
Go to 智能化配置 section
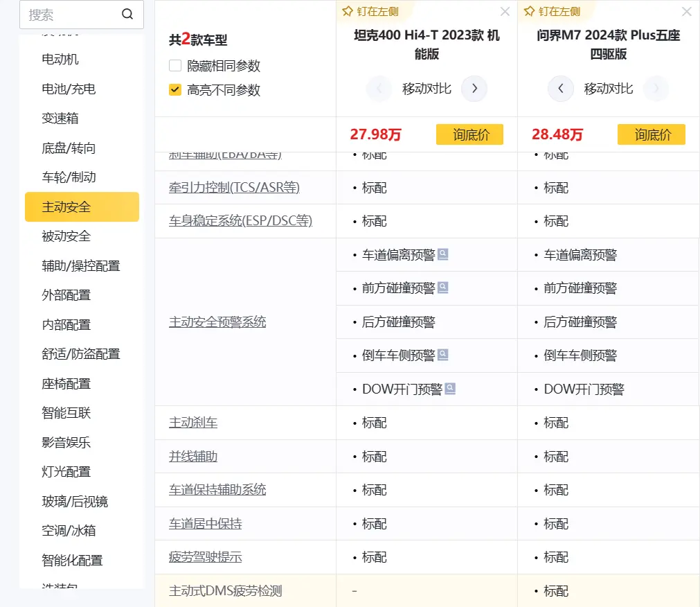[72, 560]
